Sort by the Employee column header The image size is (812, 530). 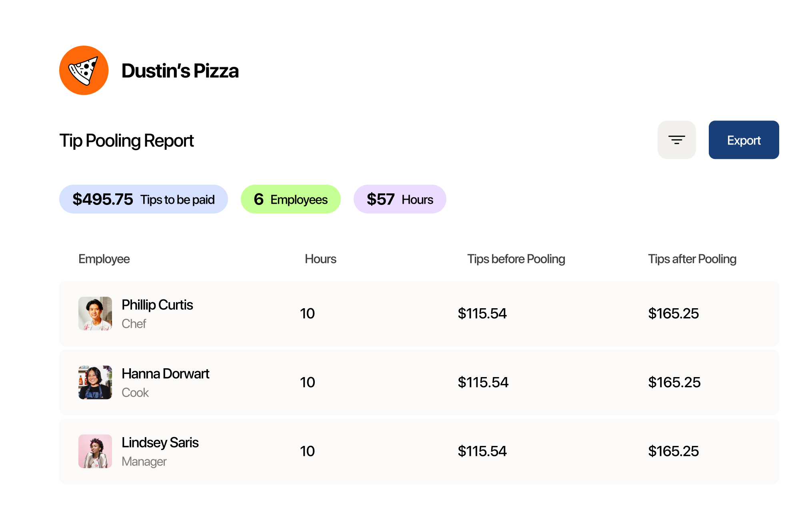tap(104, 259)
